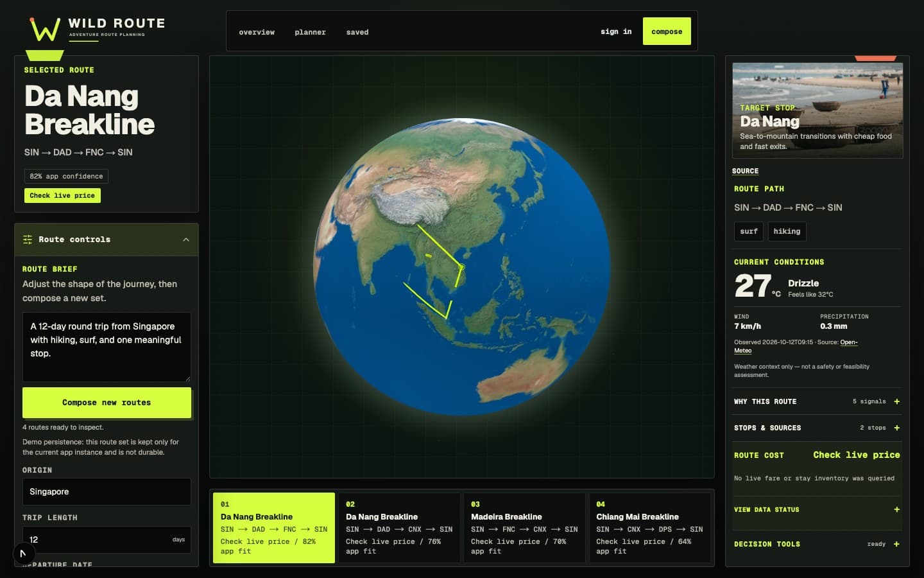
Task: Click the Trip Length days field
Action: pos(107,539)
